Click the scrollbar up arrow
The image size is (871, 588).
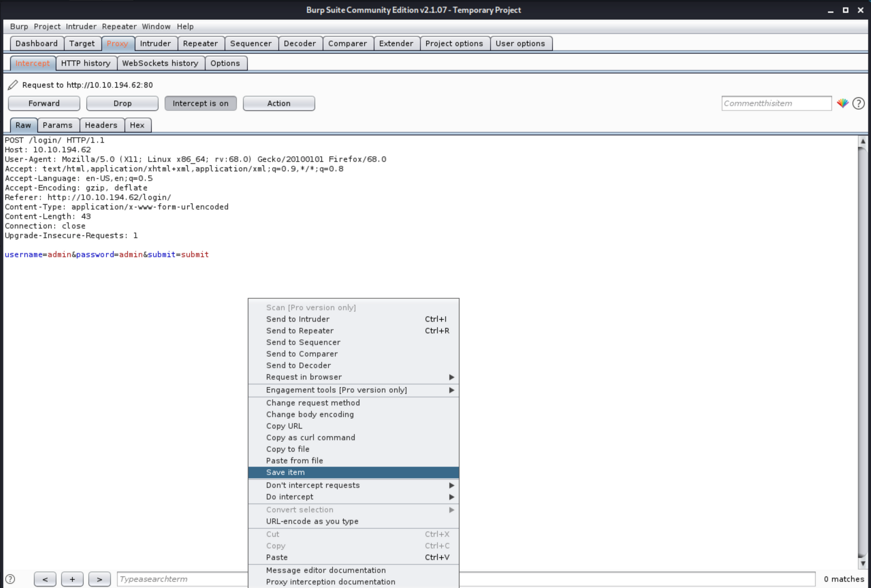tap(863, 141)
